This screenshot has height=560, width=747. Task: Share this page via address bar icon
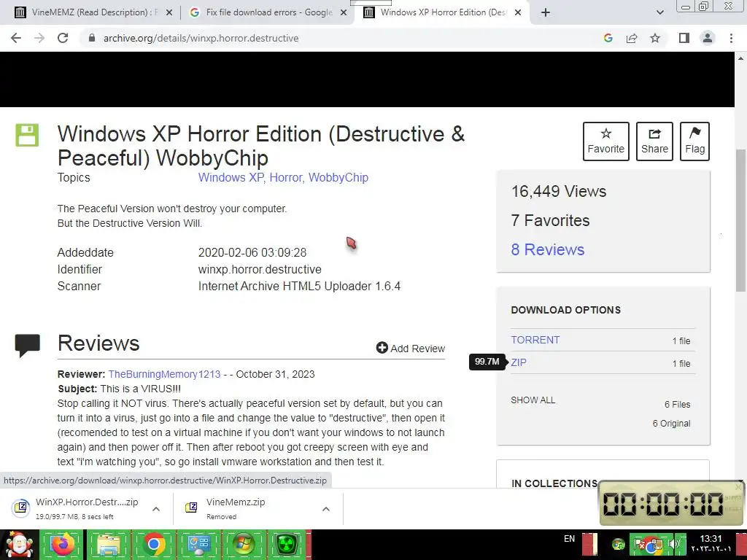coord(632,38)
